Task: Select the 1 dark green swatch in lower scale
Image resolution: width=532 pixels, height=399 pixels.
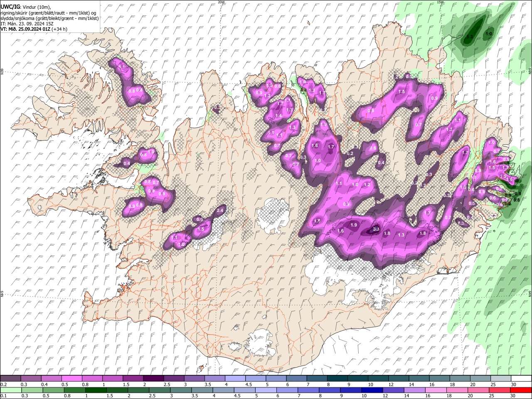Action: (96, 390)
